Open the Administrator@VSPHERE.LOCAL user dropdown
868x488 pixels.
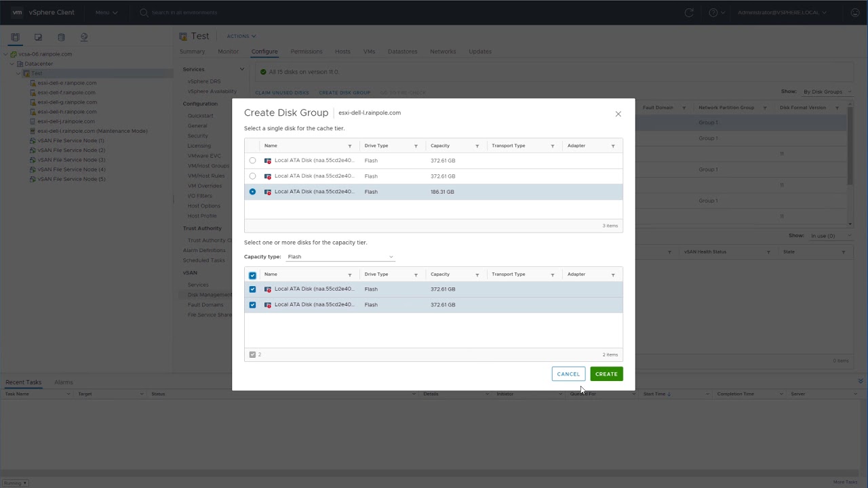point(782,12)
